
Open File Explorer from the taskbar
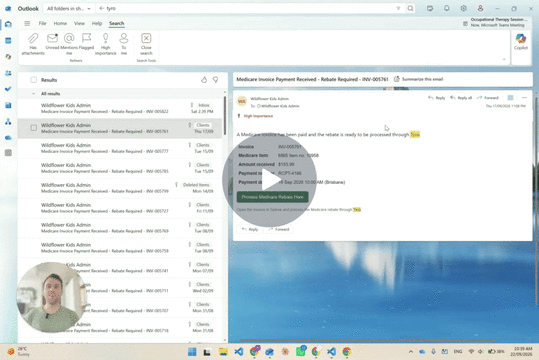point(223,351)
